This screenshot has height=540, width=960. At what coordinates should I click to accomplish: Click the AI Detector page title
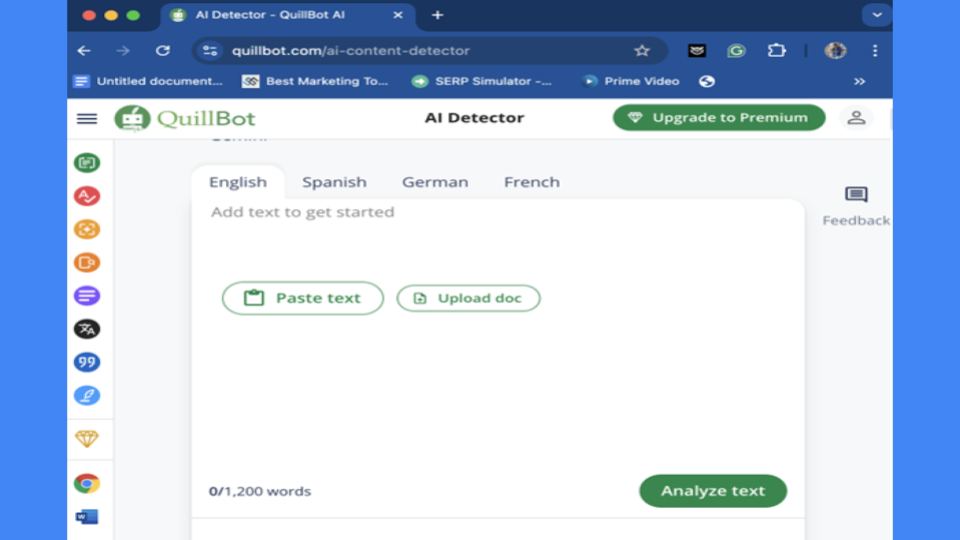tap(474, 118)
